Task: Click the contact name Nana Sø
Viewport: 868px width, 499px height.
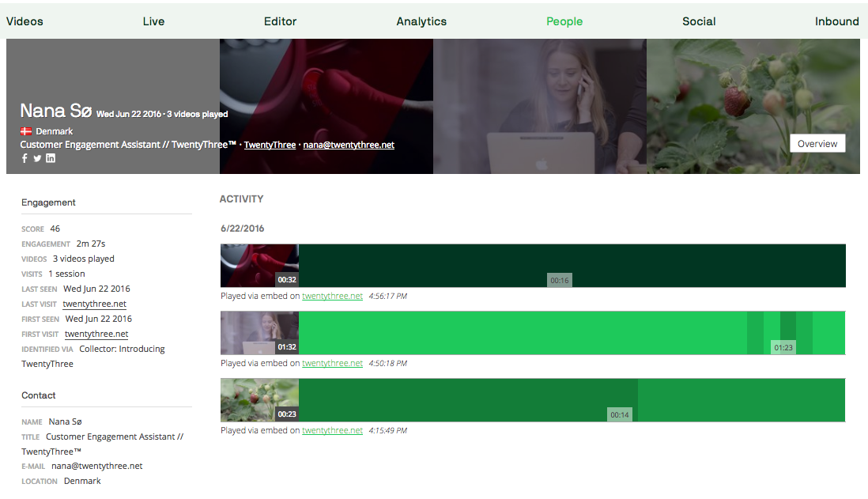Action: tap(66, 422)
